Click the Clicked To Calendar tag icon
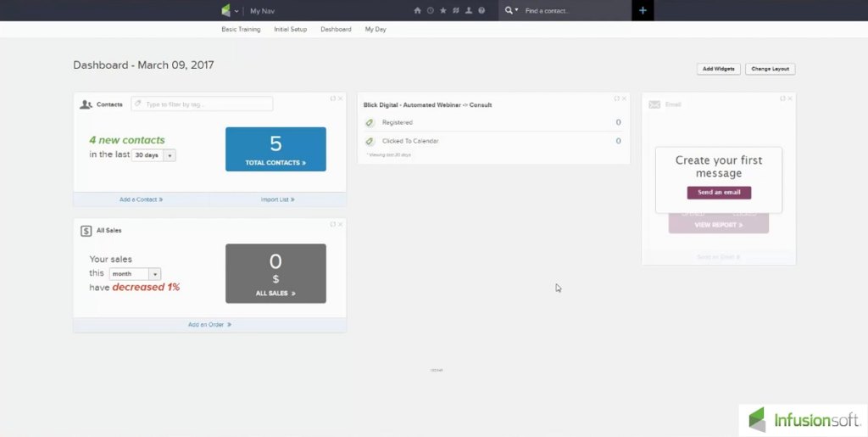868x437 pixels. [370, 142]
